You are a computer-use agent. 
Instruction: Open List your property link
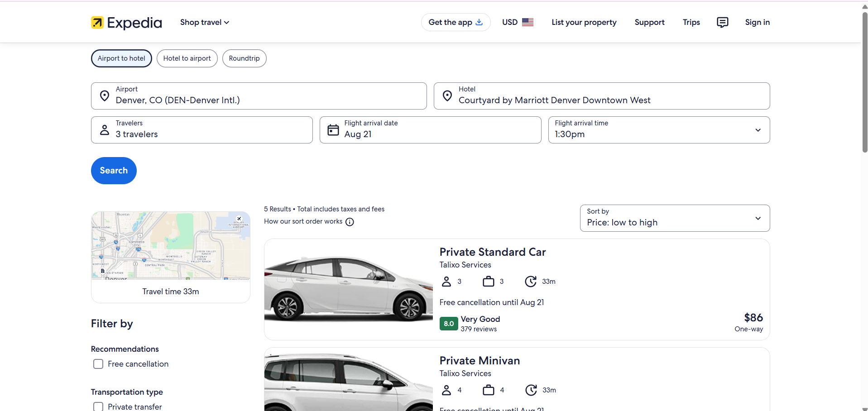[x=584, y=22]
